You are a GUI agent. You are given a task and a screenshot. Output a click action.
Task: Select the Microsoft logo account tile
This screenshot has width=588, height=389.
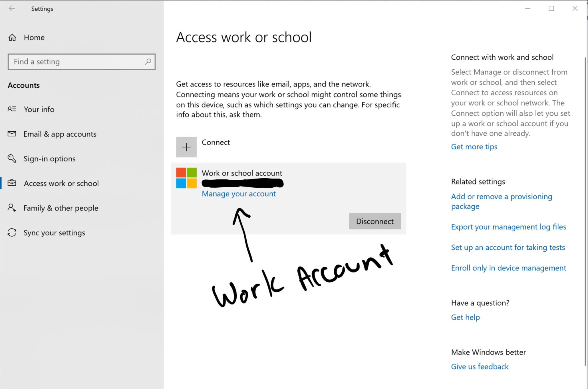tap(186, 178)
